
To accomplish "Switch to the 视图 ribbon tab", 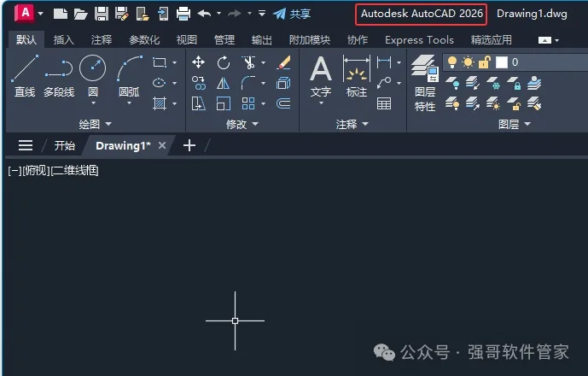I will click(186, 40).
